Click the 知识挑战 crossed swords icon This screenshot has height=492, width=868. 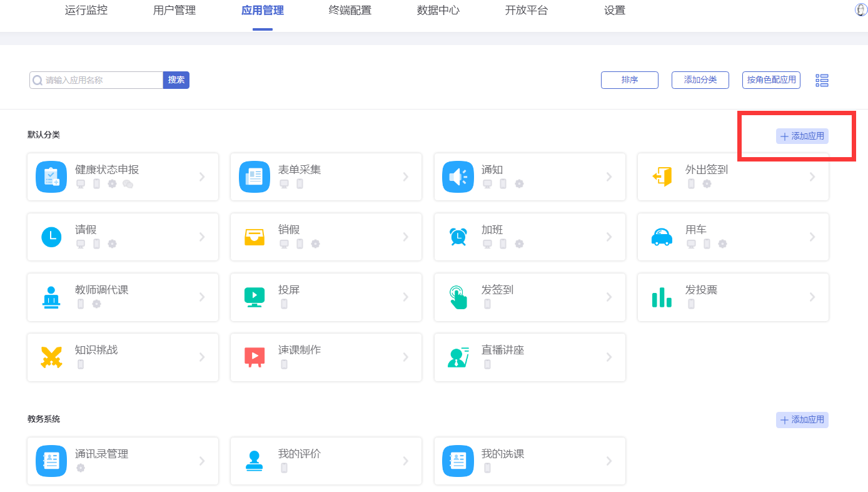click(51, 357)
